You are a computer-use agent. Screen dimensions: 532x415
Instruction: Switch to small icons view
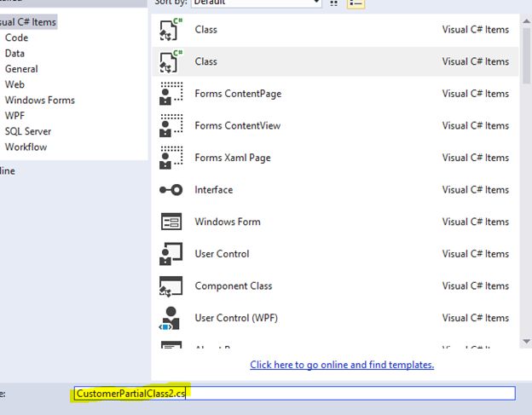(x=334, y=3)
